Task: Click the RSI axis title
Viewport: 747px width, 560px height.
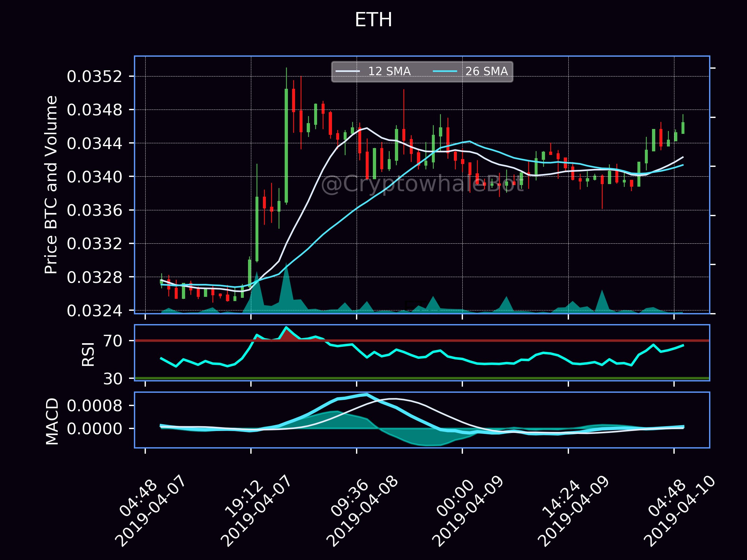Action: click(88, 354)
